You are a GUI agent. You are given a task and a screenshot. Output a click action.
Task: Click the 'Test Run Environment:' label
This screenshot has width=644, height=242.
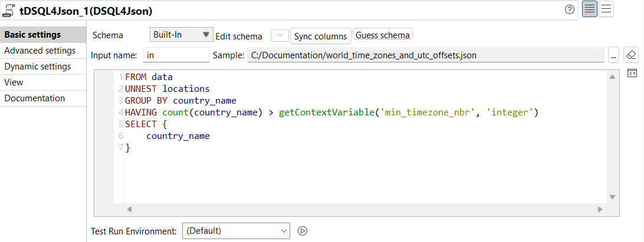134,231
